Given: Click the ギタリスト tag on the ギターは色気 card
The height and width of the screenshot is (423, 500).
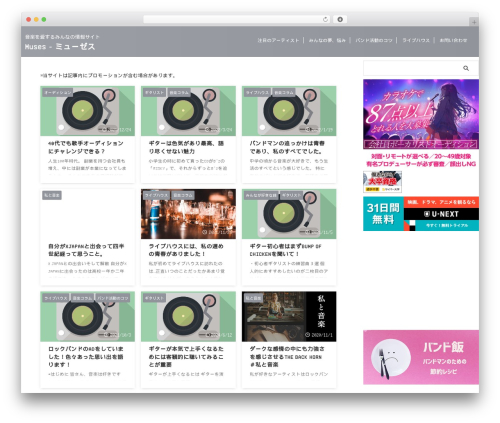Looking at the screenshot, I should tap(154, 92).
